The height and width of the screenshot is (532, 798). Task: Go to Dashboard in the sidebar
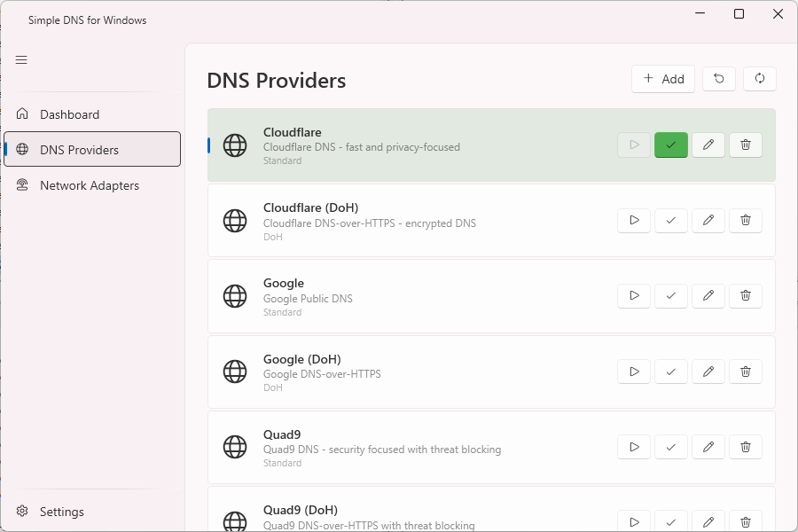coord(92,114)
